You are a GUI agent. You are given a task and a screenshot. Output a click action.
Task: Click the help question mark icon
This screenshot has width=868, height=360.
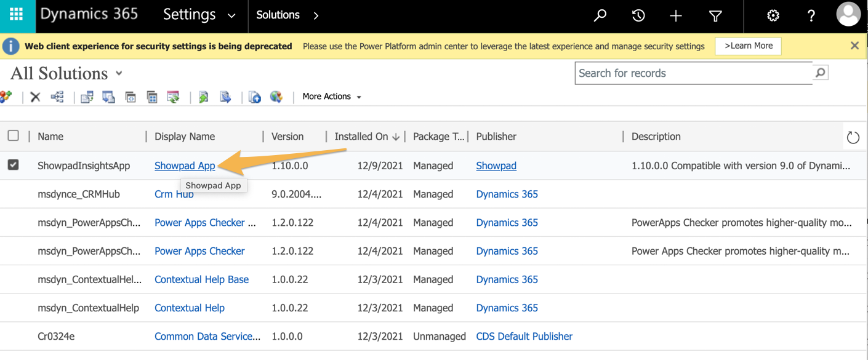tap(811, 15)
